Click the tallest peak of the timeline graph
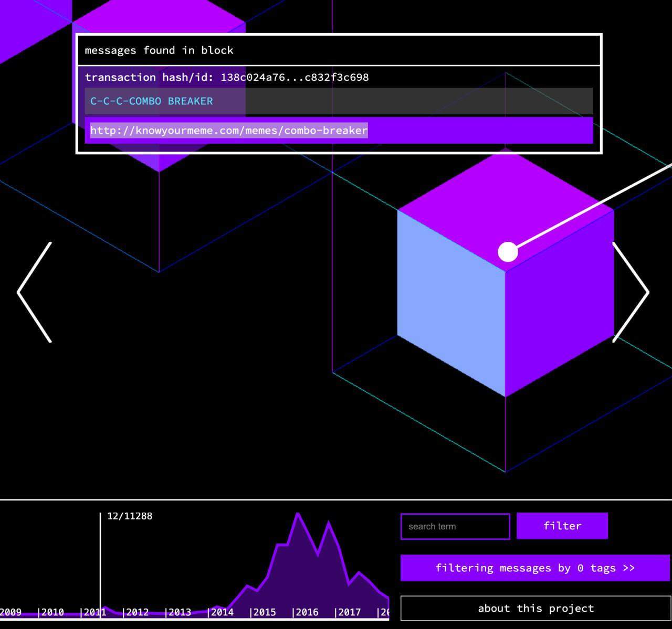Viewport: 672px width, 629px height. pos(298,514)
